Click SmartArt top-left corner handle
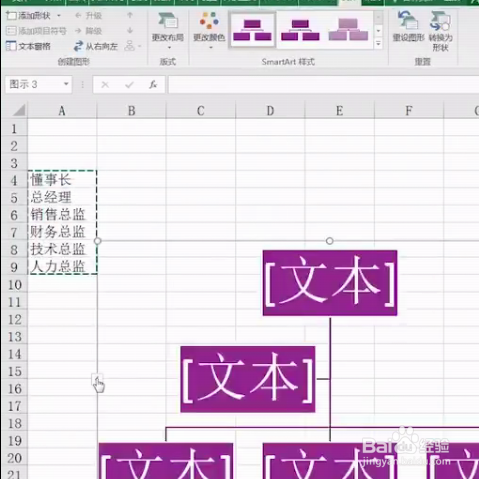The image size is (479, 479). coord(97,241)
